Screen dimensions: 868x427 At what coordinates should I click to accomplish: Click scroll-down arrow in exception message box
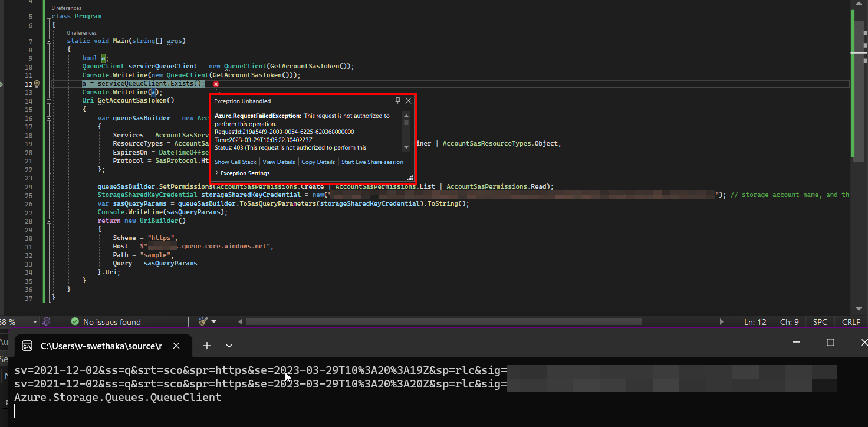click(x=406, y=147)
